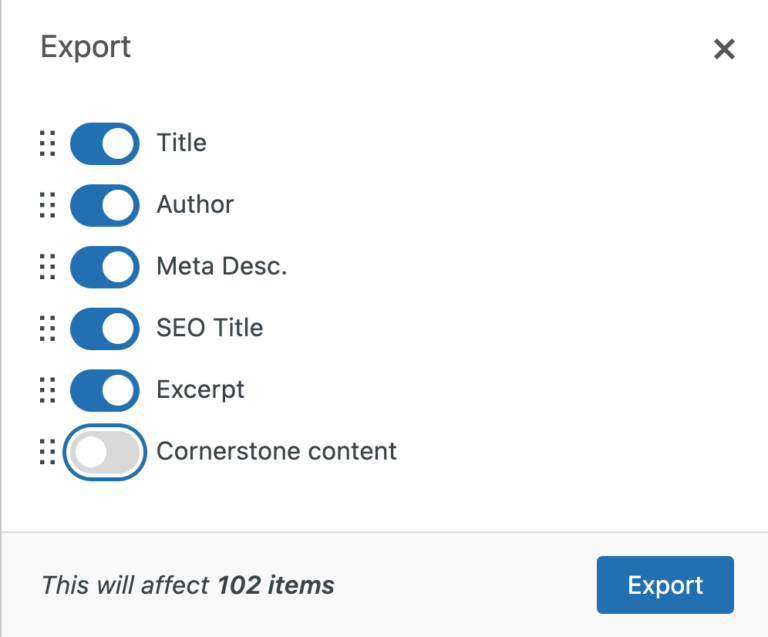
Task: Click the Excerpt label text
Action: [201, 390]
